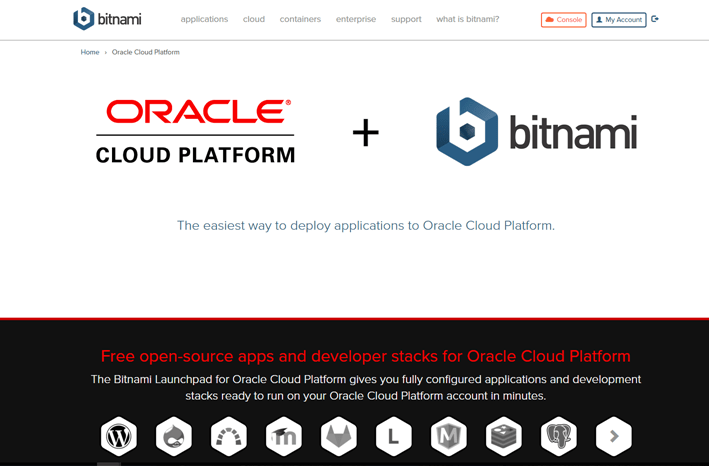
Task: Open the cloud menu in header
Action: click(254, 19)
